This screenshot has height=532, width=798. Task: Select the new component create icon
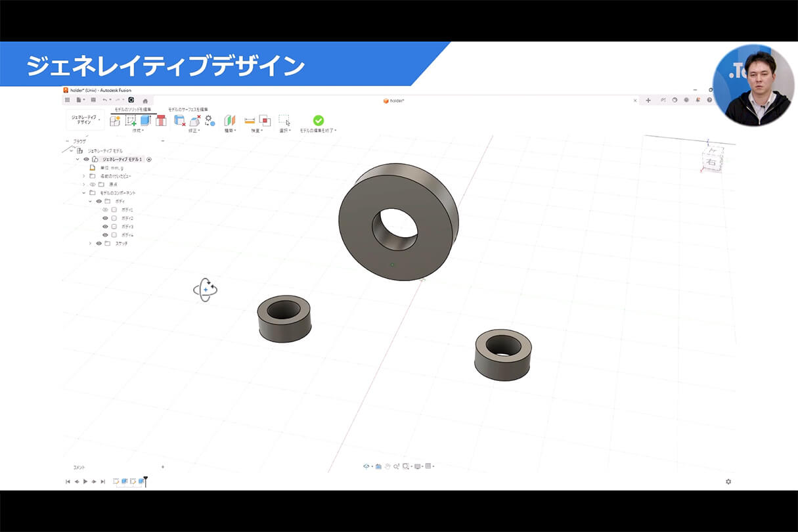[x=115, y=120]
